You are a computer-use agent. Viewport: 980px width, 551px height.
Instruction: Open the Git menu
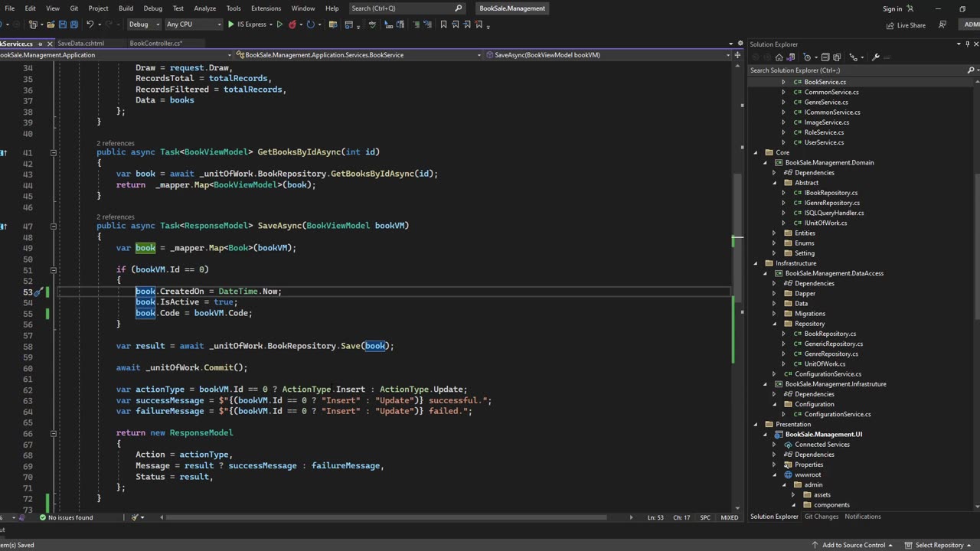74,8
